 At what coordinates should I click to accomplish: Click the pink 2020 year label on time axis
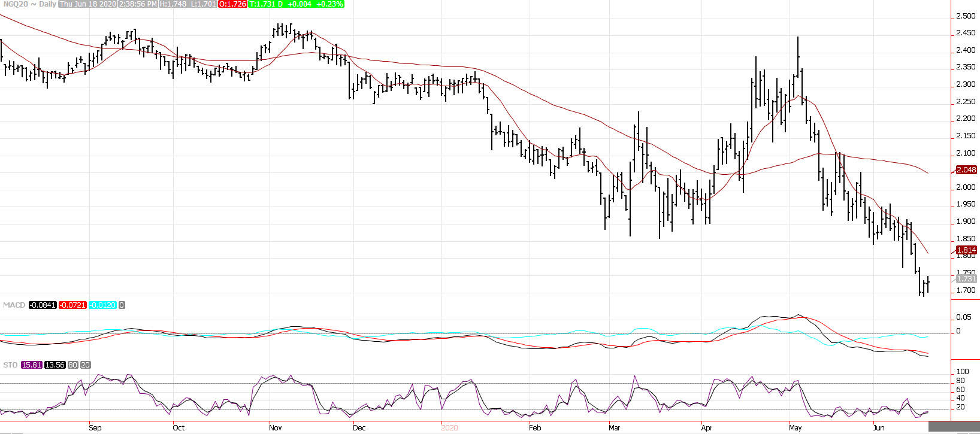(449, 428)
